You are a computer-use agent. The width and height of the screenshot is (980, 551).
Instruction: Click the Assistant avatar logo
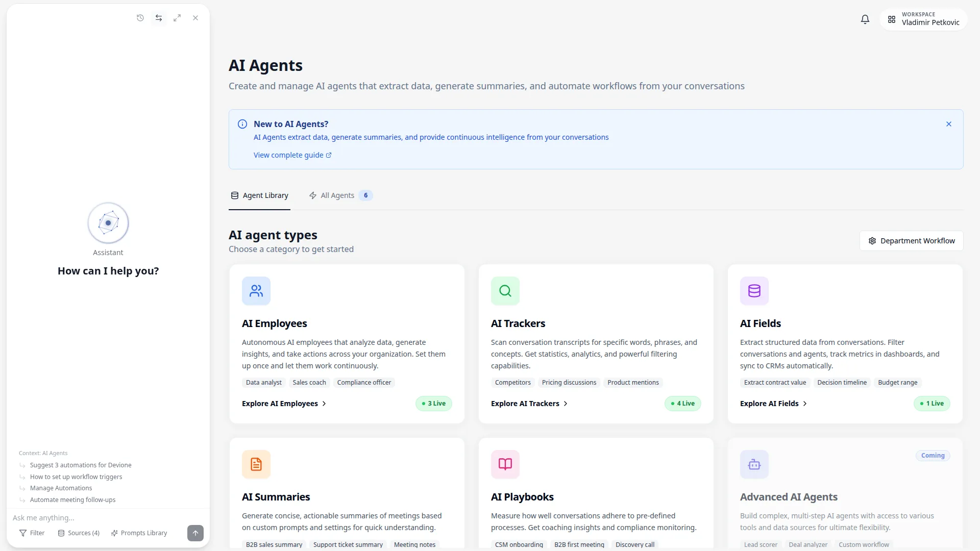coord(108,223)
